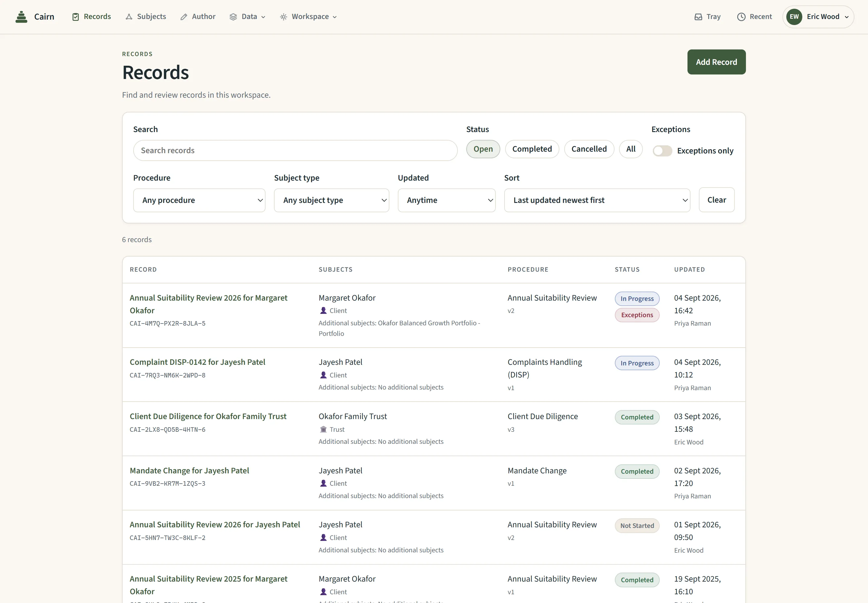Click record ID CAI-9VB2-KR7M-1ZQS-3
This screenshot has width=868, height=603.
click(167, 484)
